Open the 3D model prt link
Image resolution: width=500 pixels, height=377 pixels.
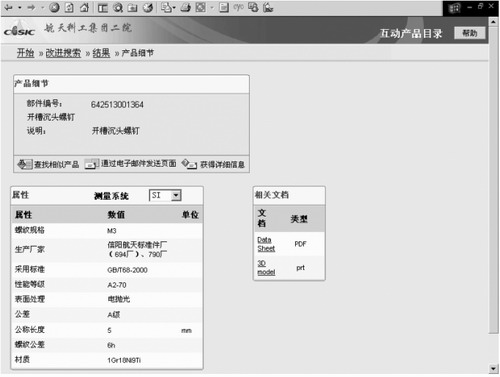pyautogui.click(x=266, y=268)
